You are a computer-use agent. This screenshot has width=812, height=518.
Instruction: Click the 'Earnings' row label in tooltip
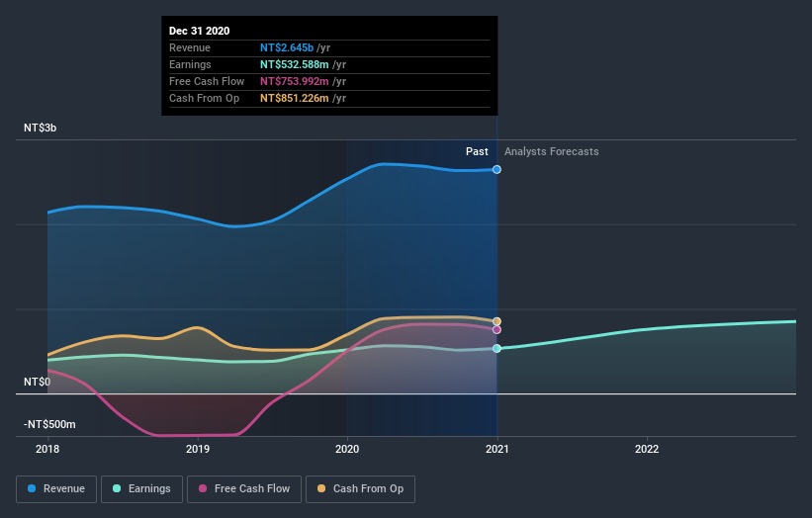[x=190, y=64]
